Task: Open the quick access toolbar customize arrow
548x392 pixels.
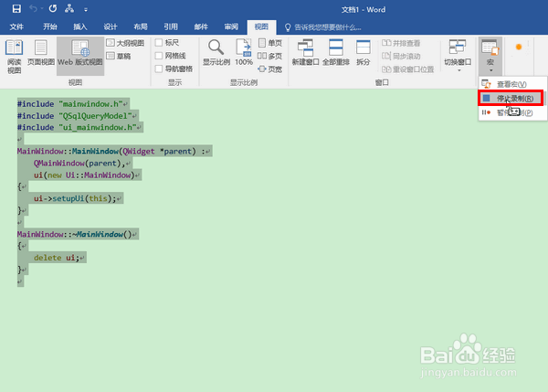Action: pyautogui.click(x=86, y=9)
